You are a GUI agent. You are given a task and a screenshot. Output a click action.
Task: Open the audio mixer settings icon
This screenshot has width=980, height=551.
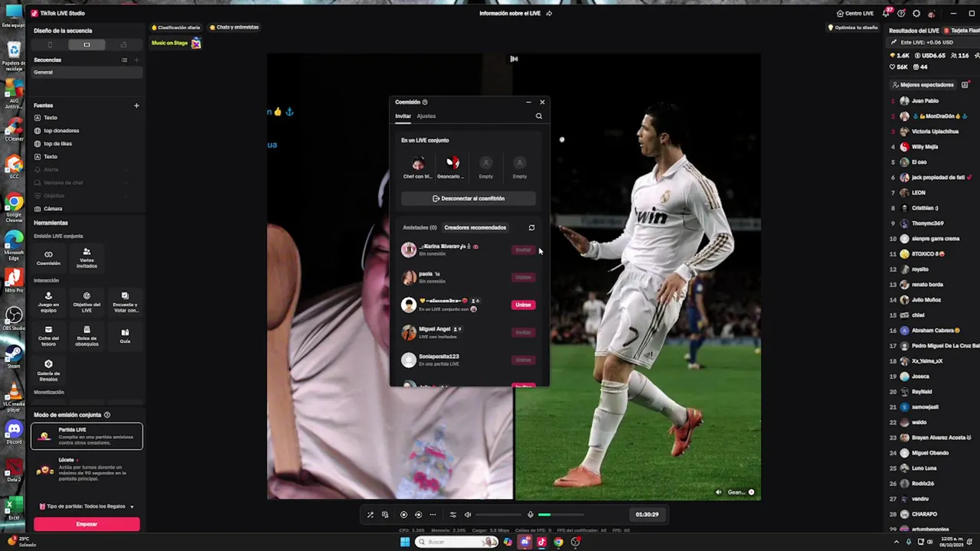point(452,514)
